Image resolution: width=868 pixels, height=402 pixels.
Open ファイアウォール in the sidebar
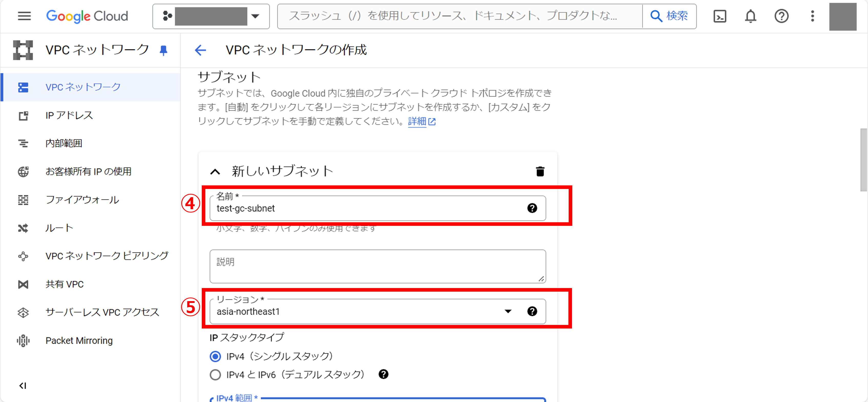tap(82, 200)
